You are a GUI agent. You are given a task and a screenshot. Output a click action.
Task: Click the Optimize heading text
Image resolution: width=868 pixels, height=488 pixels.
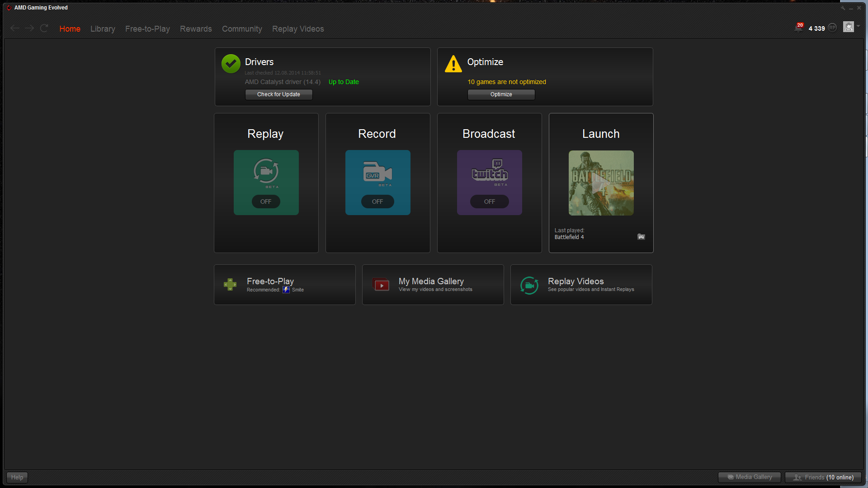tap(485, 62)
